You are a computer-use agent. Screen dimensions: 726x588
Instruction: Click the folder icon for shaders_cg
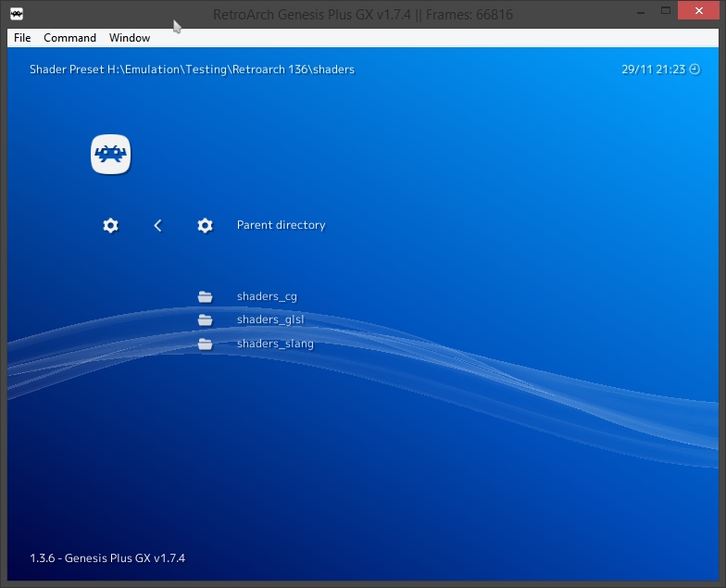click(206, 296)
